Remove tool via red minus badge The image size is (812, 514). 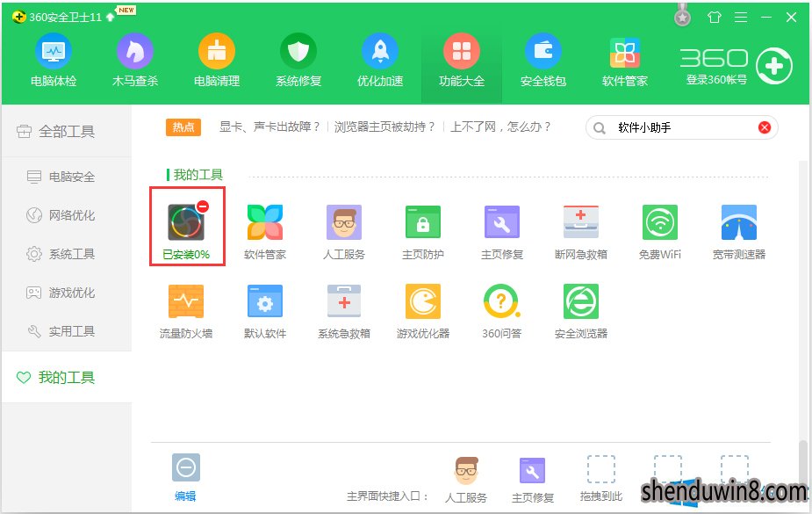(x=203, y=206)
